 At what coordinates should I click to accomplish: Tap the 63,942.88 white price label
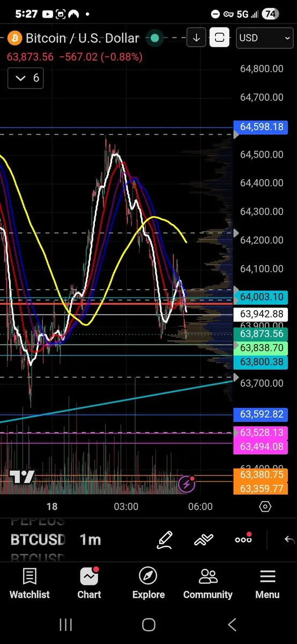262,314
